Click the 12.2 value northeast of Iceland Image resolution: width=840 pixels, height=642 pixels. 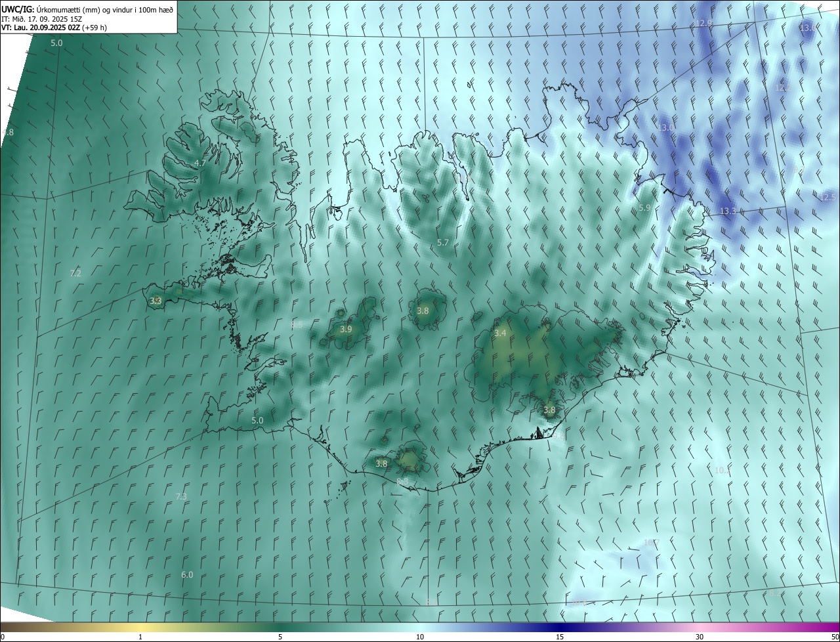[x=783, y=88]
